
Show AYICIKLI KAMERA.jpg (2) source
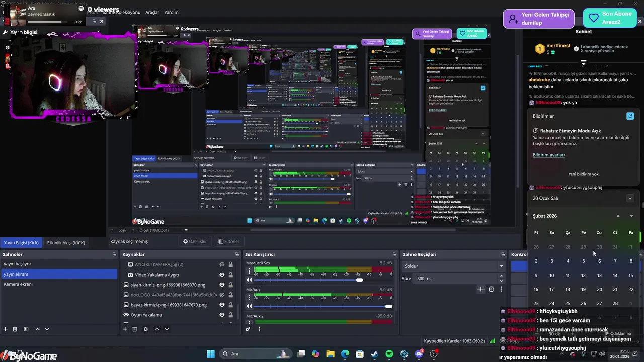pyautogui.click(x=222, y=264)
